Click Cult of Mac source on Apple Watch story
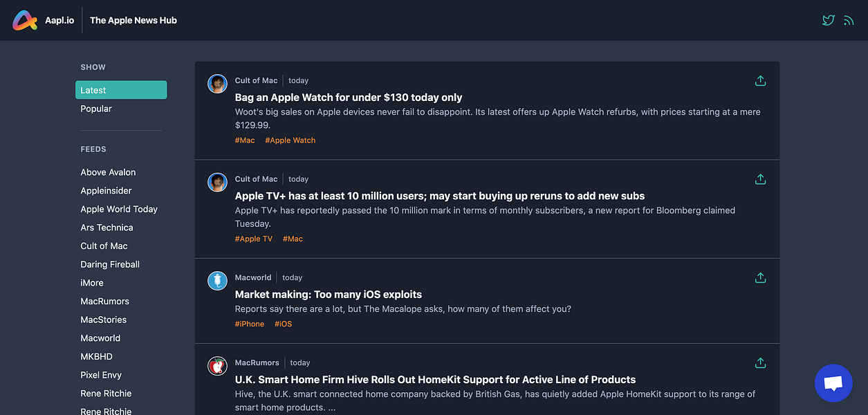This screenshot has height=415, width=868. tap(256, 81)
